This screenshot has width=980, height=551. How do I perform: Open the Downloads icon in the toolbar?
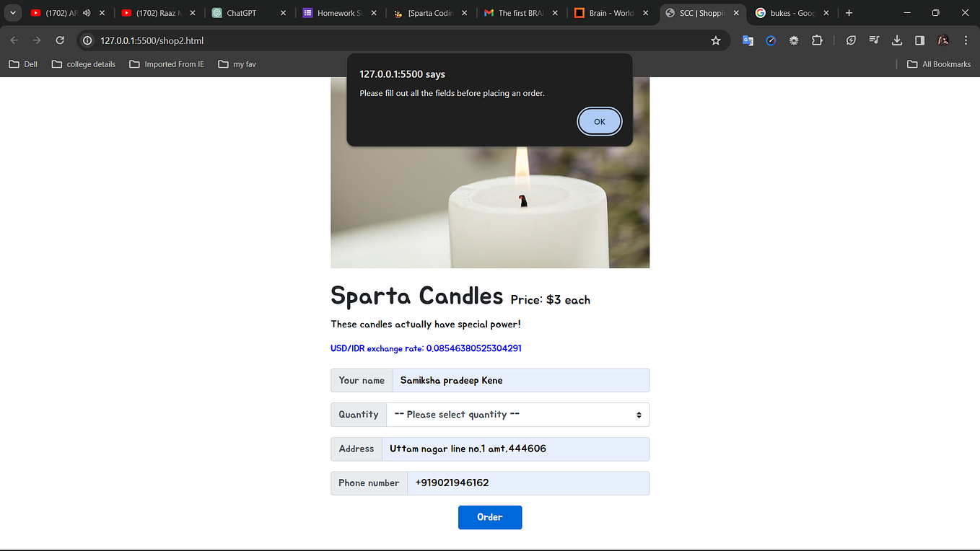coord(897,40)
